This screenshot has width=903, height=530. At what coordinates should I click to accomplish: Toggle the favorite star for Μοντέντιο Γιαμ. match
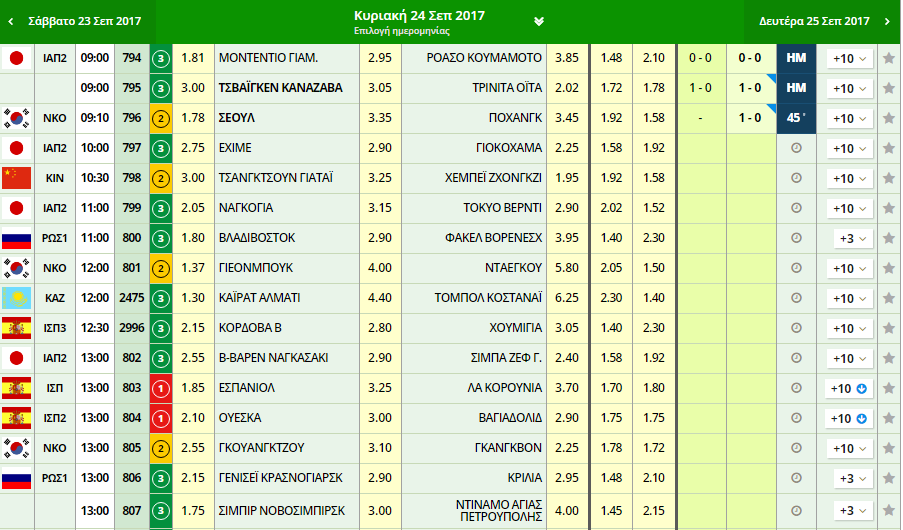(888, 58)
